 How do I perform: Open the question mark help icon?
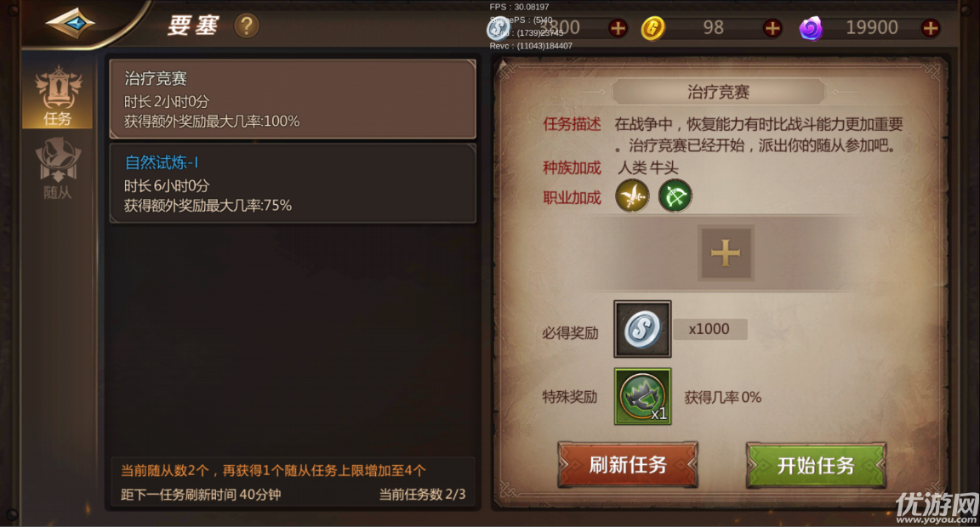tap(247, 25)
